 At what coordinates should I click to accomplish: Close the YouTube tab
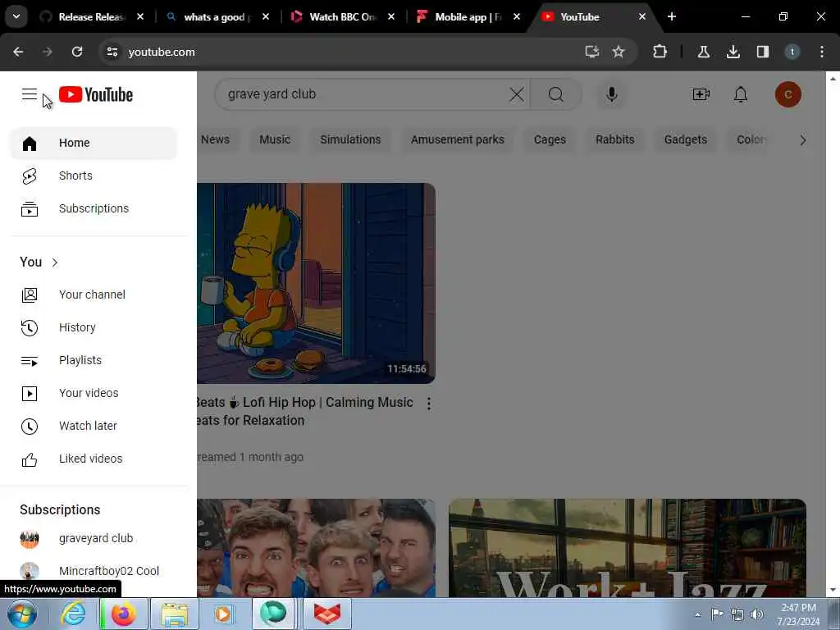coord(641,17)
